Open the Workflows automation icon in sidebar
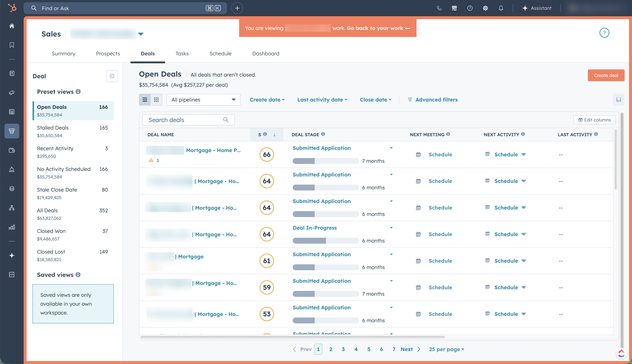This screenshot has height=364, width=632. pos(12,208)
